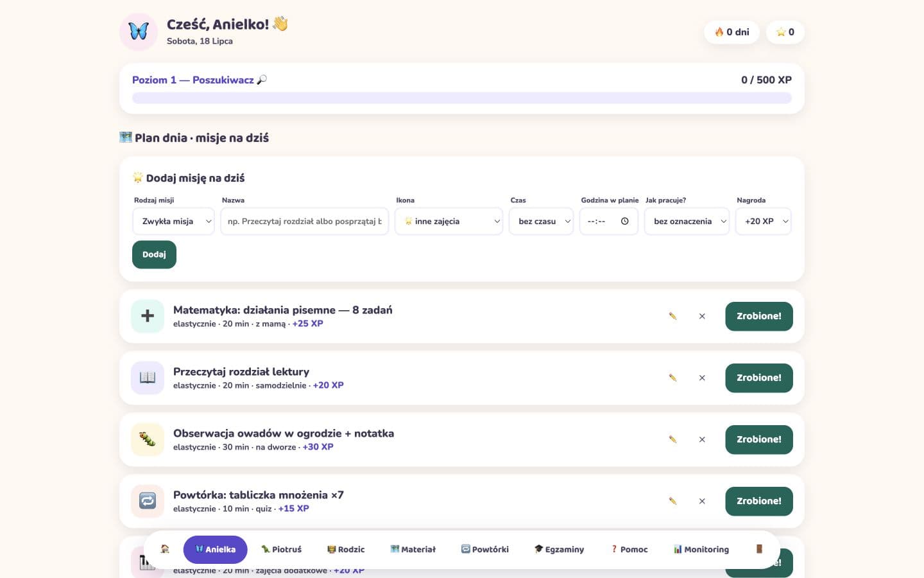Click the mission Nazwa input field
The width and height of the screenshot is (924, 578).
coord(305,221)
